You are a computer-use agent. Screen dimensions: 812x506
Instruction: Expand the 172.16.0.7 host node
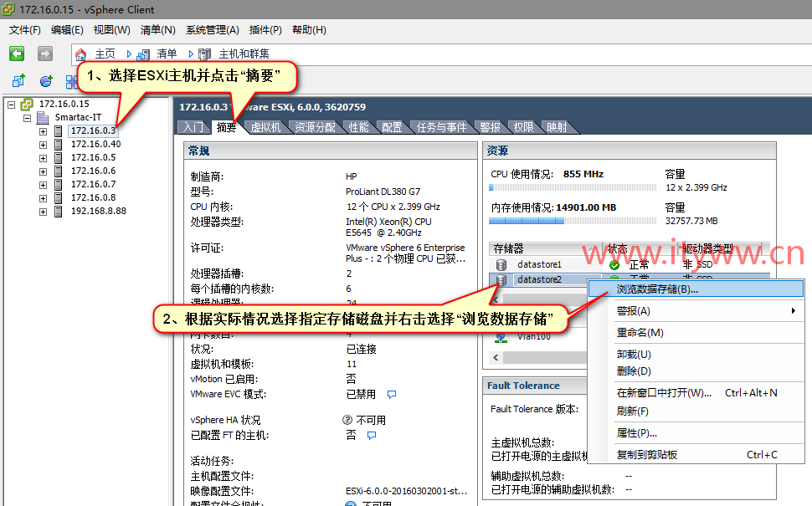pyautogui.click(x=43, y=185)
